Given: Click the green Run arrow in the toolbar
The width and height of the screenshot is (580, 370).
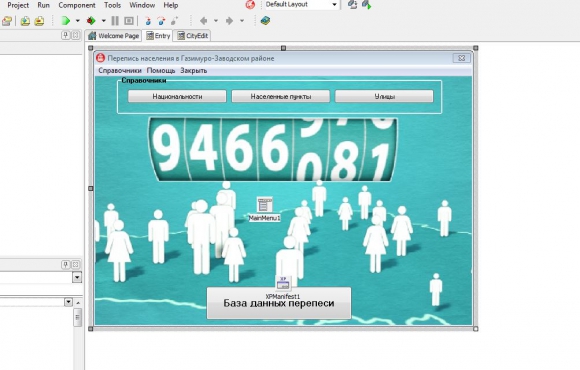Looking at the screenshot, I should tap(65, 21).
